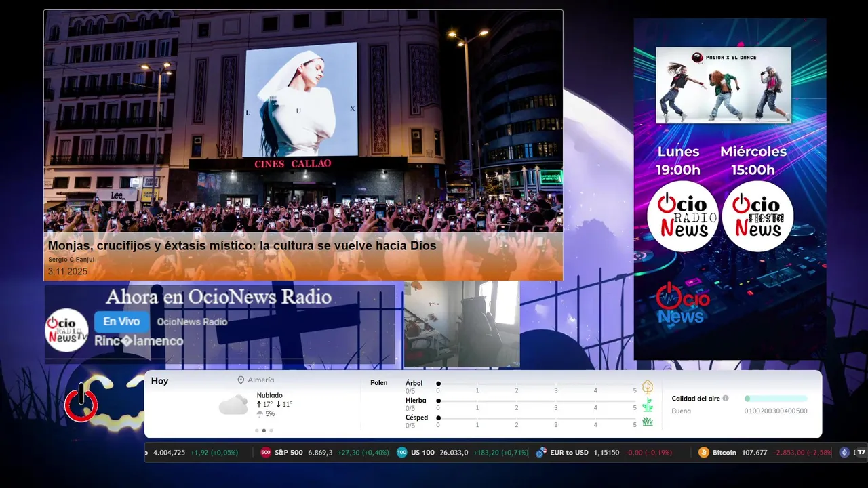
Task: Click the OcioNews Radio TV round logo
Action: [x=67, y=330]
